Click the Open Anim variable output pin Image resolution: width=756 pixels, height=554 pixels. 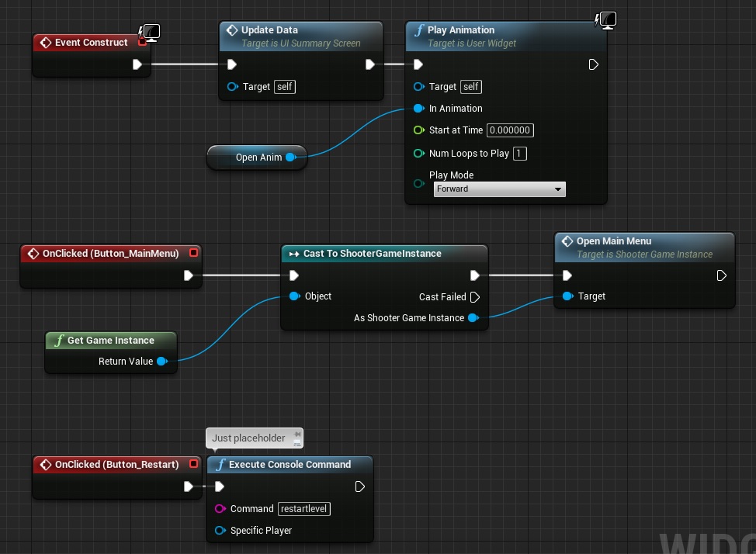coord(291,158)
